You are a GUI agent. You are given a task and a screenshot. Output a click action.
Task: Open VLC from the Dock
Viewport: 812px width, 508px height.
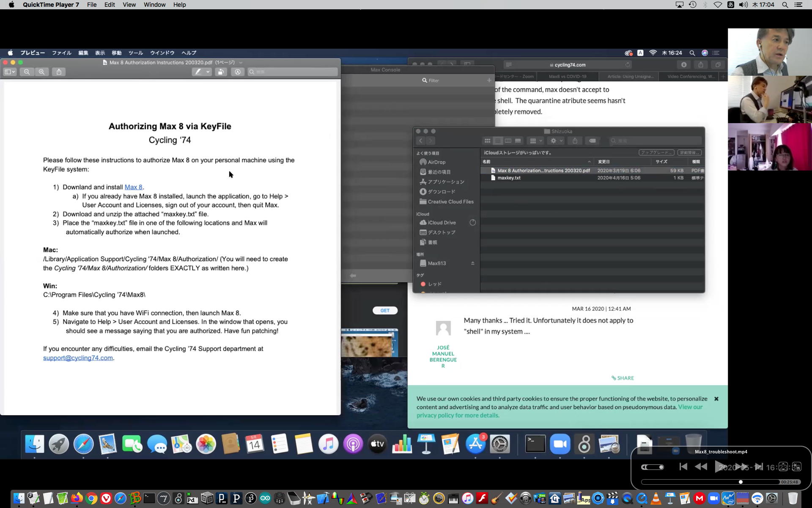(656, 498)
